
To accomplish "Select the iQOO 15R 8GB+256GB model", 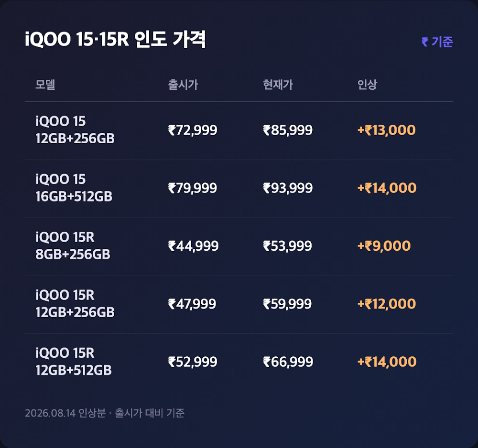I will tap(73, 246).
